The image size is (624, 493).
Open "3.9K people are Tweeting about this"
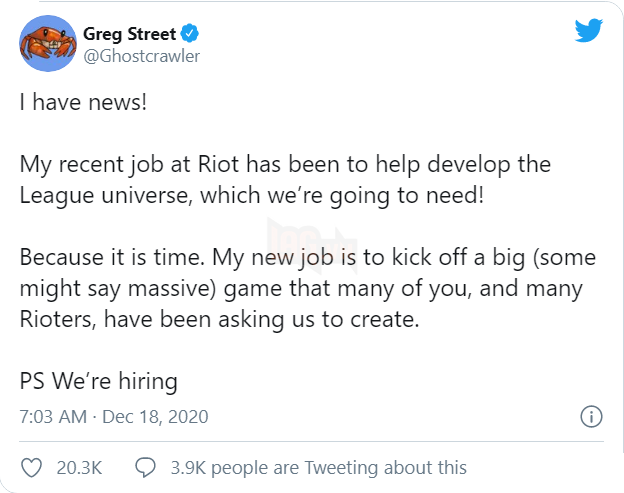(320, 467)
